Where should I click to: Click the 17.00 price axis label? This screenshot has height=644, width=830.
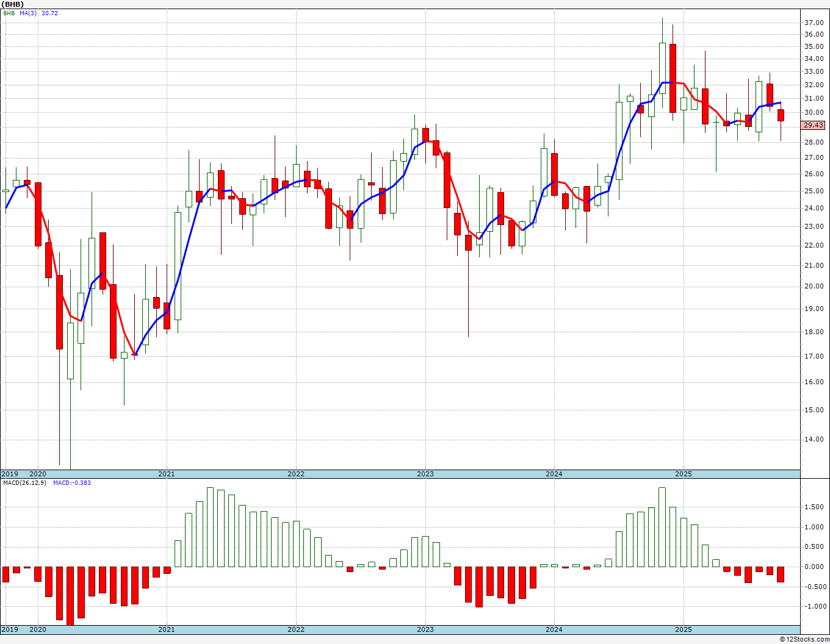point(814,356)
